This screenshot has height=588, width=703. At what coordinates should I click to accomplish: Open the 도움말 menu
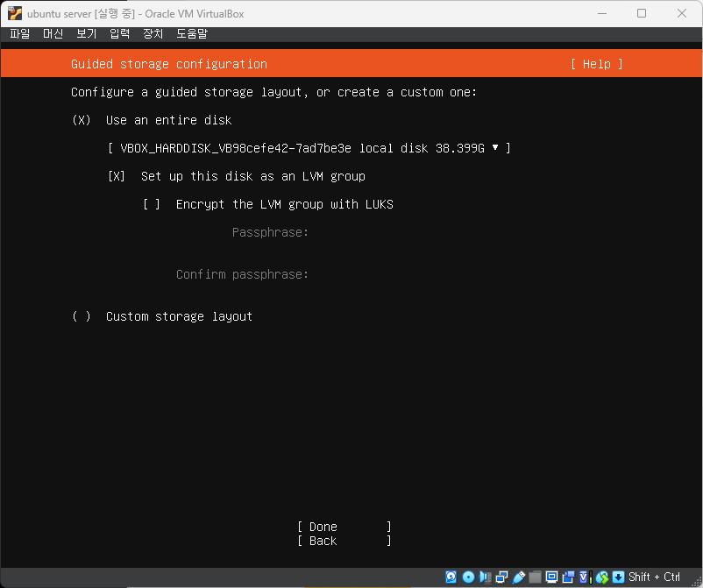[x=192, y=33]
